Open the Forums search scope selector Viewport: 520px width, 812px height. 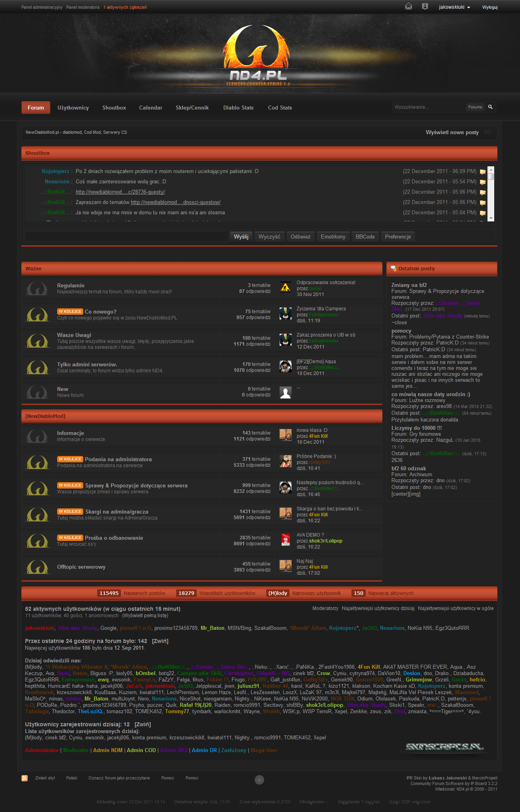475,107
